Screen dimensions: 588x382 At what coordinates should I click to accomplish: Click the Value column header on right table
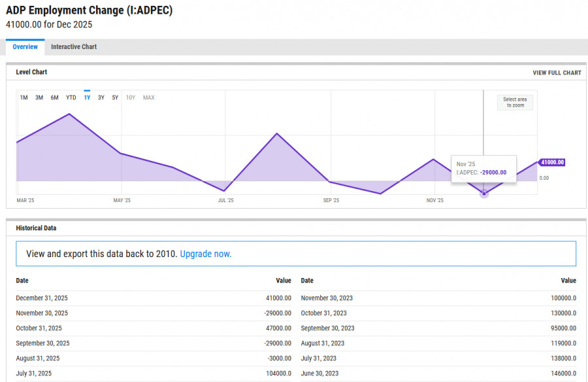click(x=568, y=281)
